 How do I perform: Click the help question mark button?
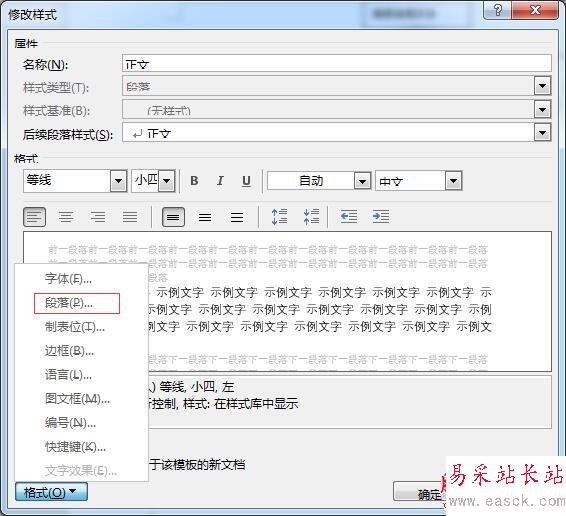[497, 10]
